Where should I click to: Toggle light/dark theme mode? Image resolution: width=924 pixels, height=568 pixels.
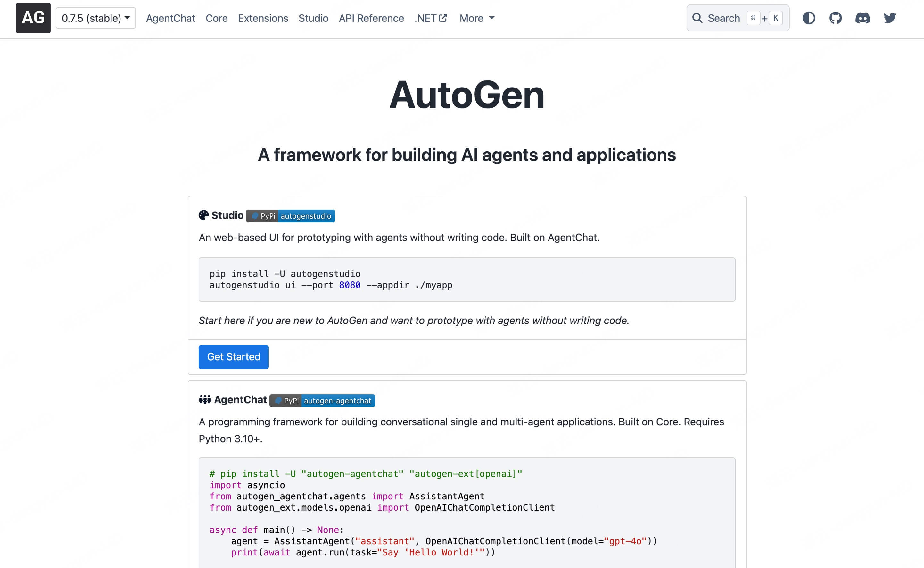tap(809, 18)
